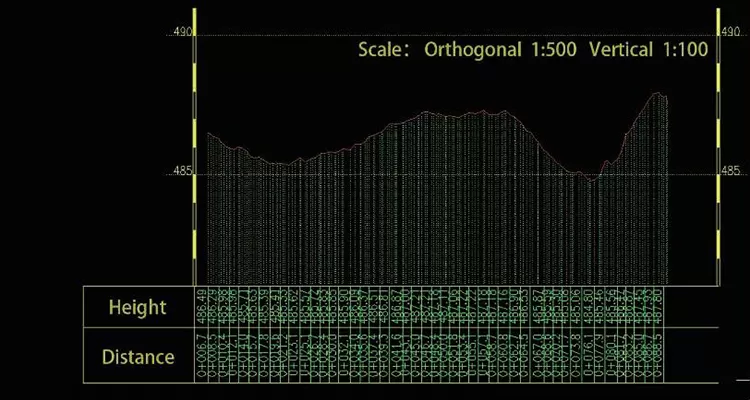Select the last value in Height row
This screenshot has width=750, height=400.
tap(663, 307)
